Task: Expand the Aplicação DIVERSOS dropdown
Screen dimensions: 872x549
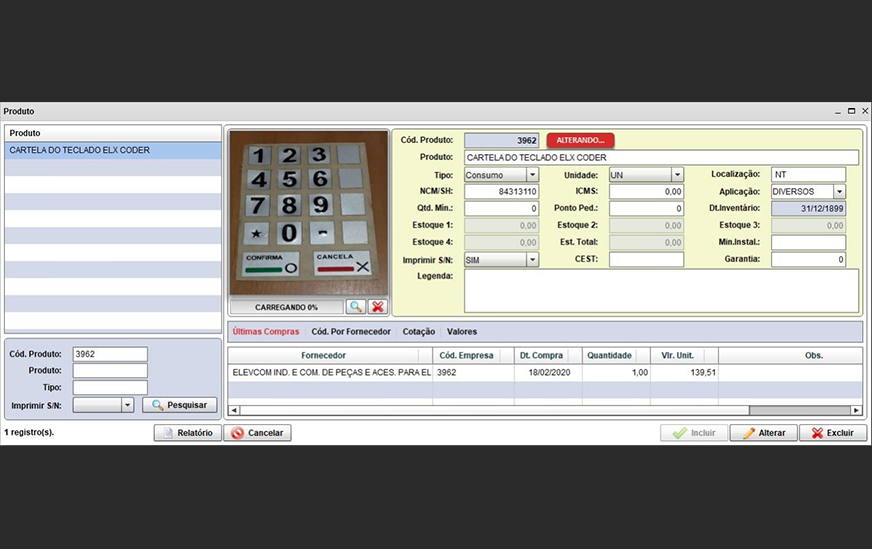Action: pos(839,191)
